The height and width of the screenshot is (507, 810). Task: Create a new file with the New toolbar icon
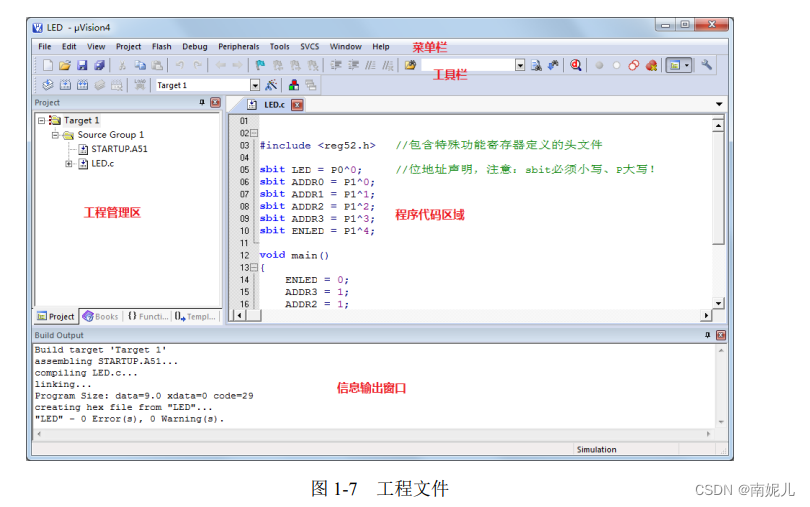(48, 65)
